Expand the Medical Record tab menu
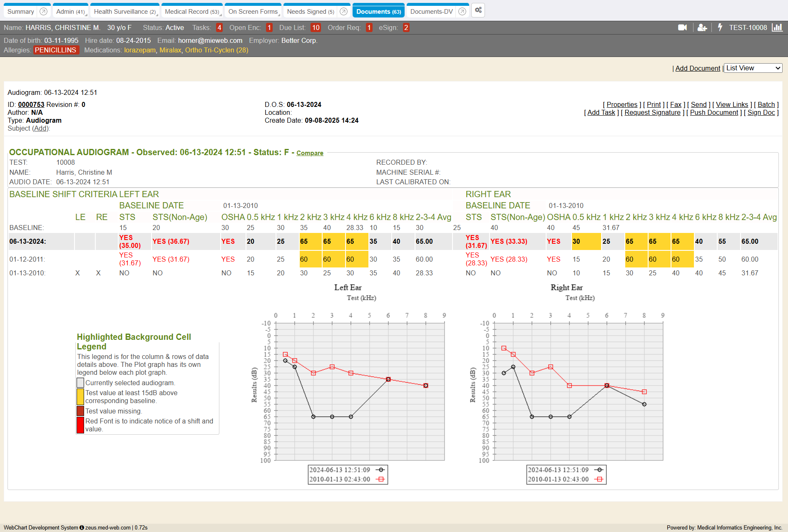 pyautogui.click(x=220, y=15)
